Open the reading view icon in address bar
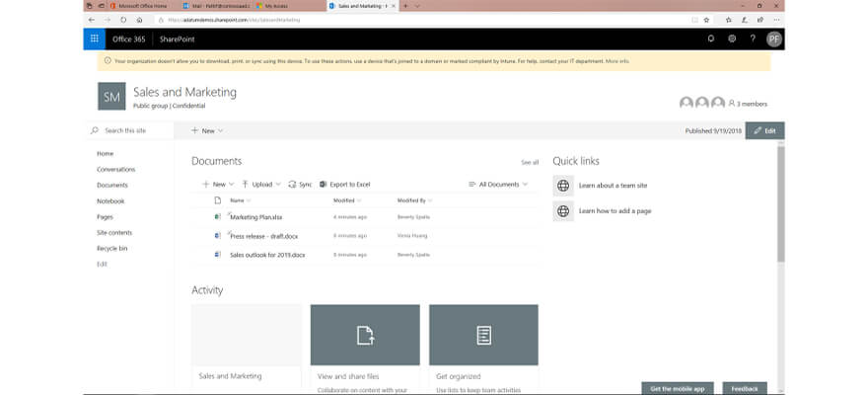Viewport: 868px width, 395px height. (694, 20)
